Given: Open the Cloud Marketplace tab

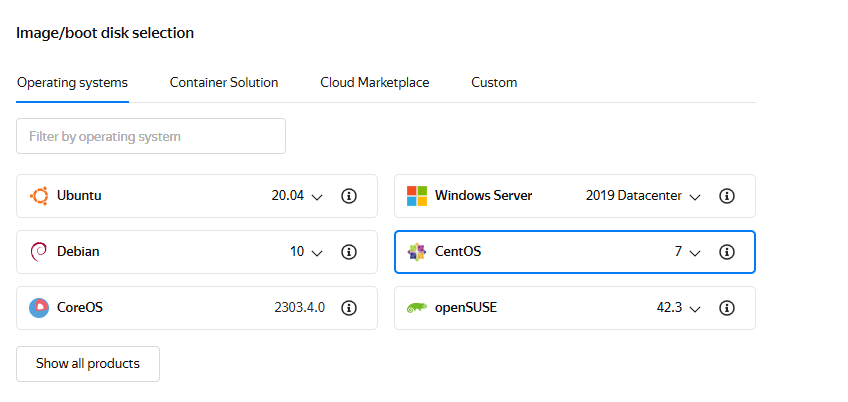Looking at the screenshot, I should [x=374, y=82].
